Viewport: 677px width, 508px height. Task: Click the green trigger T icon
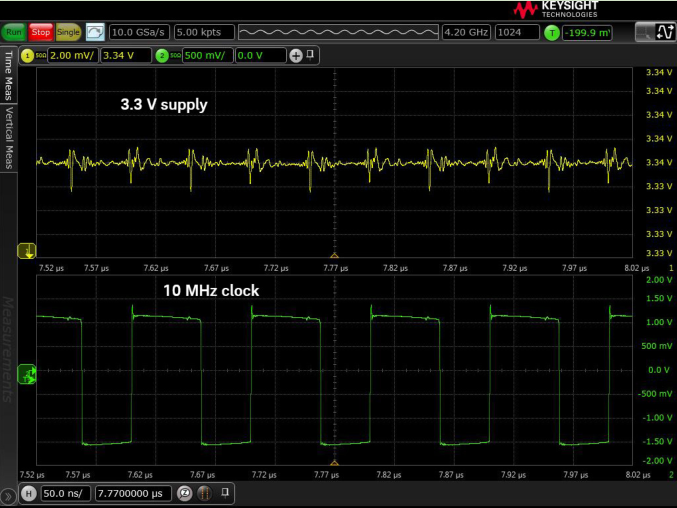coord(552,33)
